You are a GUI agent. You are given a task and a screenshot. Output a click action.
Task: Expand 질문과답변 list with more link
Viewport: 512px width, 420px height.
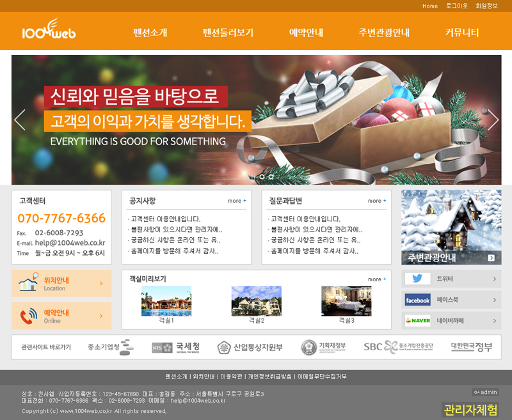click(x=377, y=201)
